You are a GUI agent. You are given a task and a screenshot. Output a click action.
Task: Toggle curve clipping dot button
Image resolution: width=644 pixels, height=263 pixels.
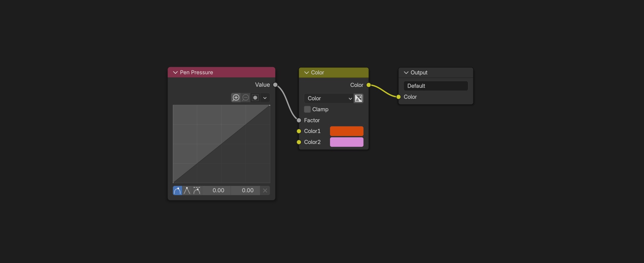[255, 98]
